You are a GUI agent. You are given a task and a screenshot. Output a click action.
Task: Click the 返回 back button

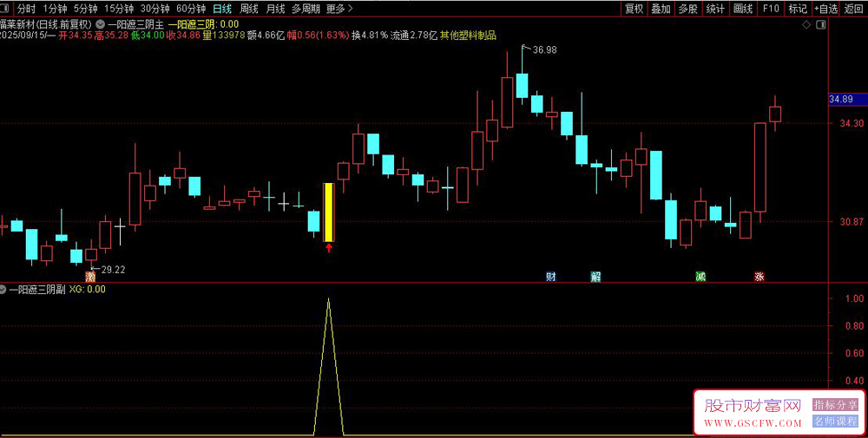pos(854,9)
